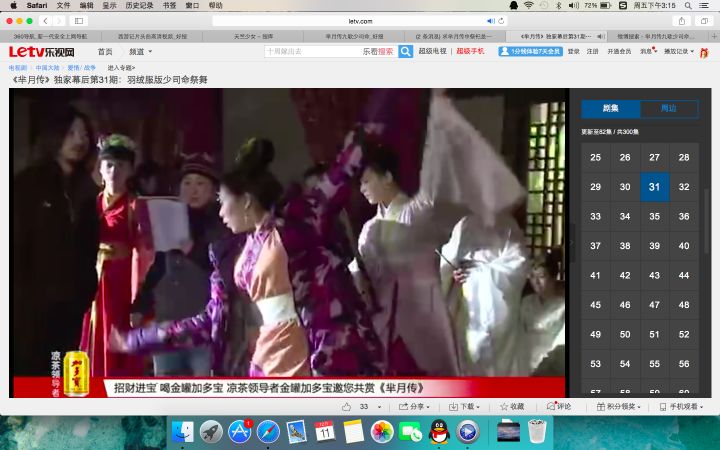Expand the 下载 dropdown arrow
The width and height of the screenshot is (720, 450).
pyautogui.click(x=478, y=407)
